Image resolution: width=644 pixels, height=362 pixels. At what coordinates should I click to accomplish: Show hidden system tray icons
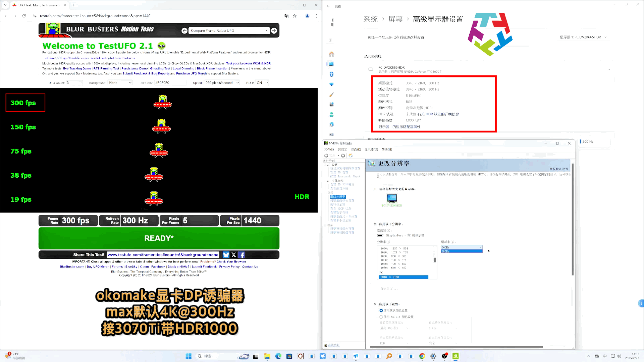pyautogui.click(x=589, y=356)
